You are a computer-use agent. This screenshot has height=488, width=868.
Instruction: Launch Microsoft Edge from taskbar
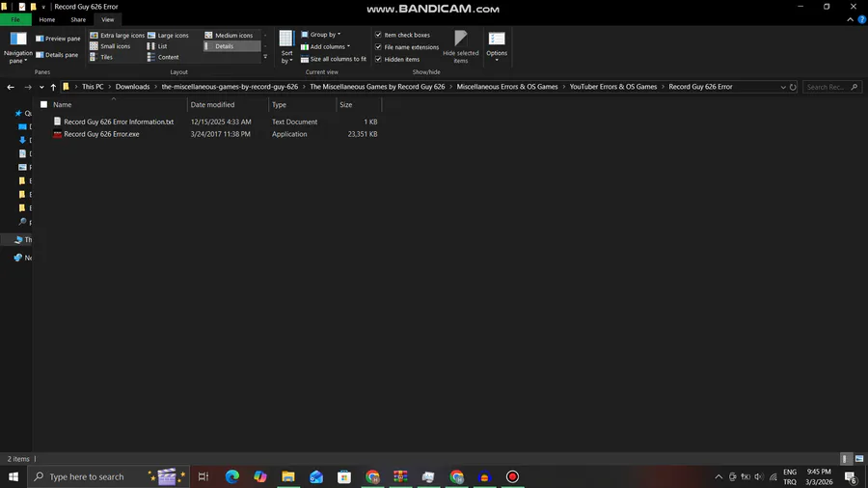coord(231,476)
